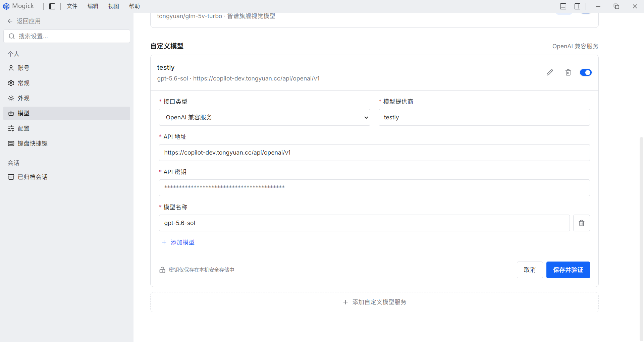Open the 文件 menu
This screenshot has width=644, height=342.
72,6
